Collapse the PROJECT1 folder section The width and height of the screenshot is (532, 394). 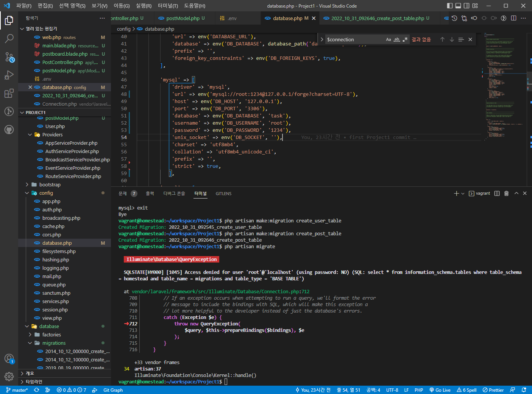[22, 113]
